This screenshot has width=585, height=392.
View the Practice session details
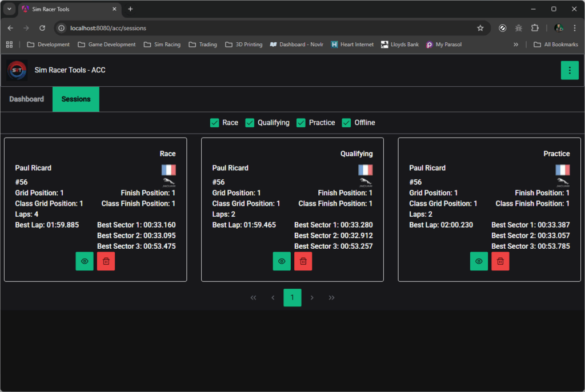pyautogui.click(x=479, y=261)
